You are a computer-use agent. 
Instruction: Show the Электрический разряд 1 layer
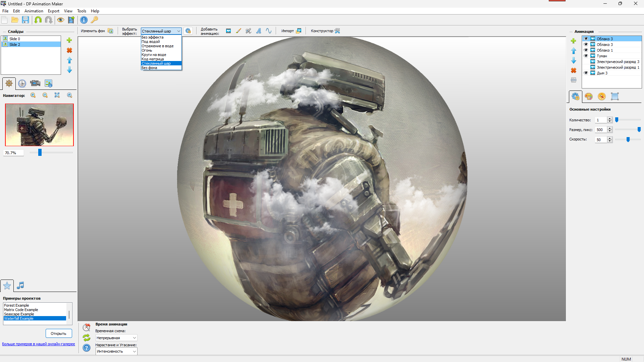pyautogui.click(x=586, y=67)
